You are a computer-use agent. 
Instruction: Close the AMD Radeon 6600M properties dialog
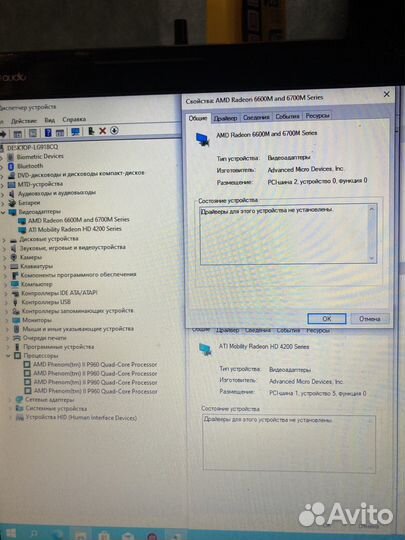coord(387,94)
